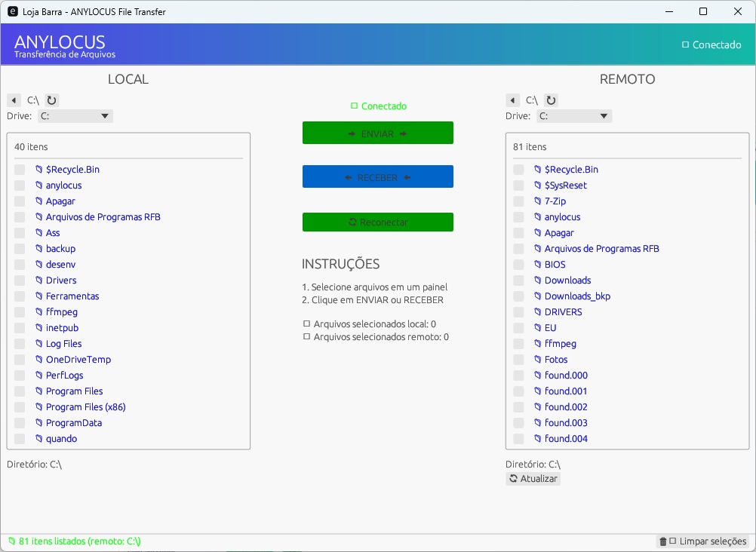This screenshot has height=552, width=756.
Task: Click Limpar seleções button
Action: coord(702,541)
